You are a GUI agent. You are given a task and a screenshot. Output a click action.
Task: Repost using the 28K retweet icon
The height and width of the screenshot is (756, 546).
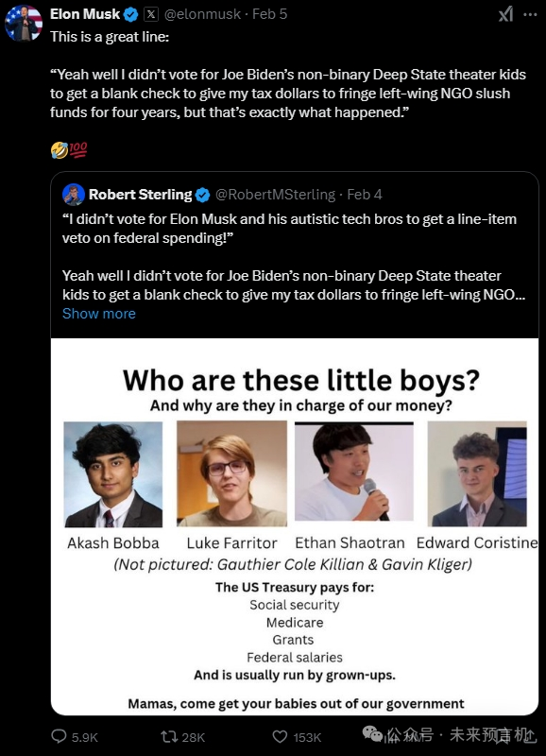[169, 736]
